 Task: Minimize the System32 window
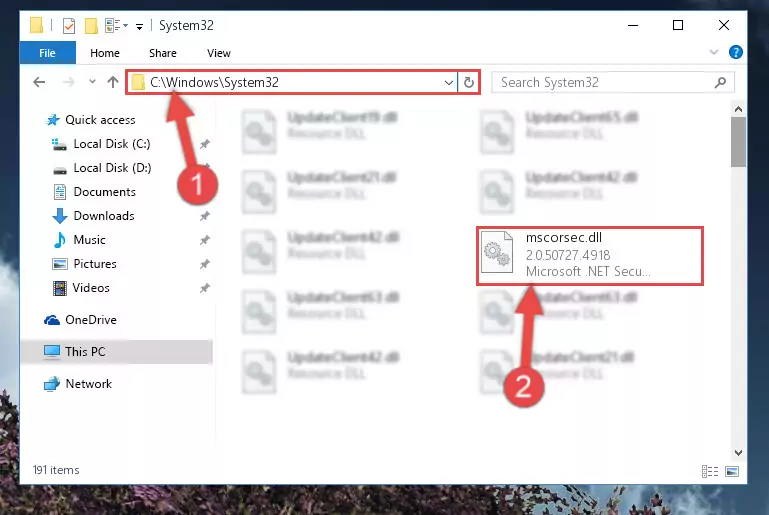(633, 25)
